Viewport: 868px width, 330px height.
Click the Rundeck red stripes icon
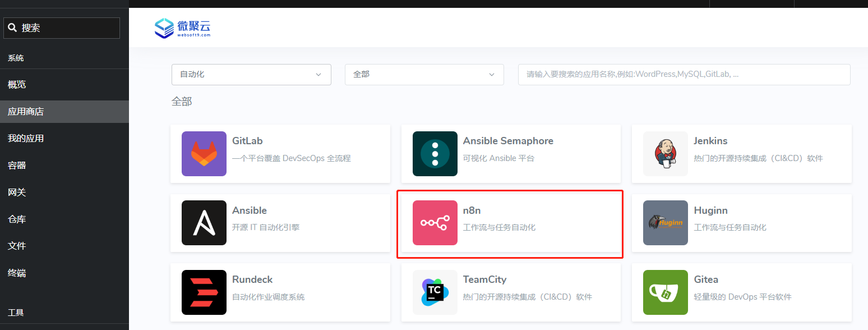pos(204,292)
